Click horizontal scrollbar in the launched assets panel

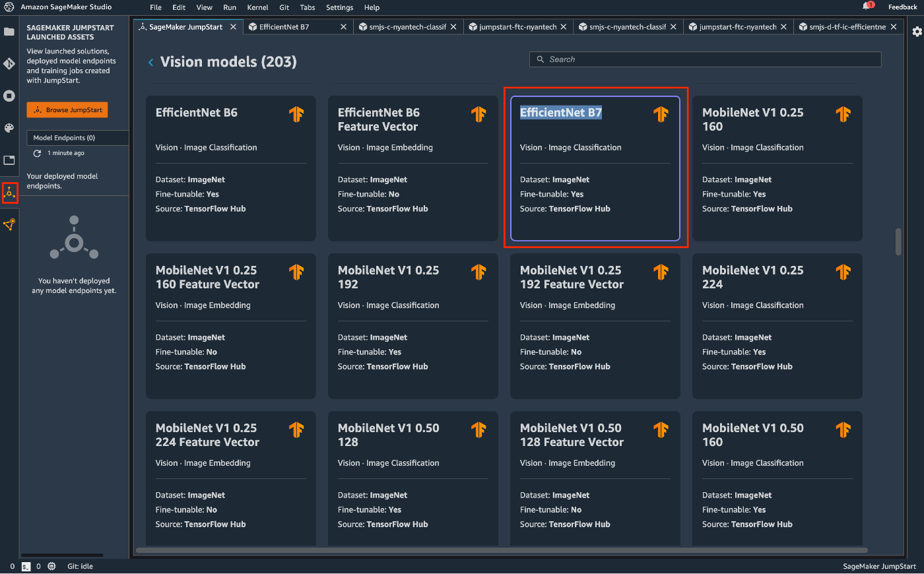[62, 555]
